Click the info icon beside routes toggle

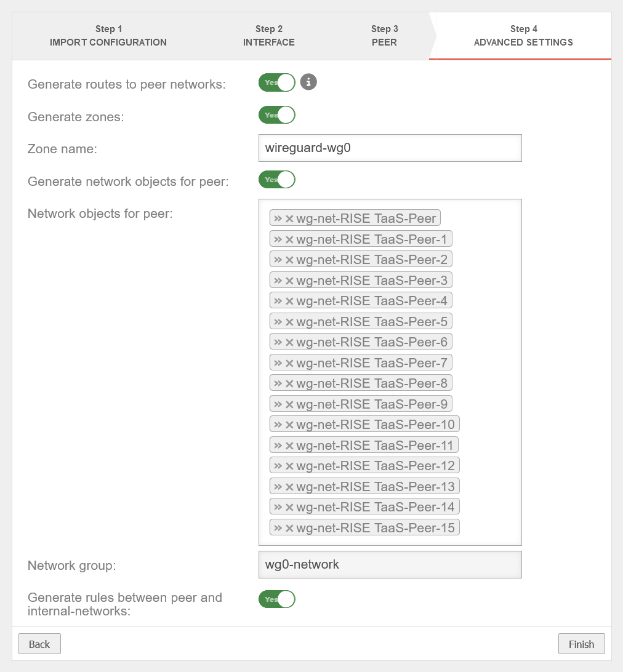[308, 82]
